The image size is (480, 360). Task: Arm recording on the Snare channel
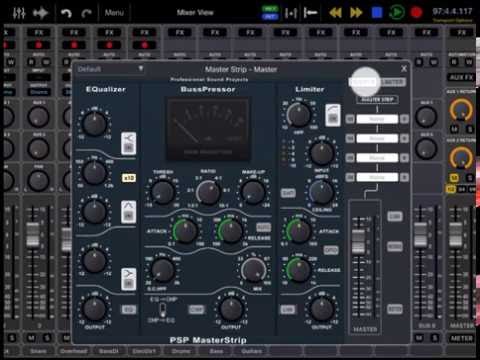[39, 45]
